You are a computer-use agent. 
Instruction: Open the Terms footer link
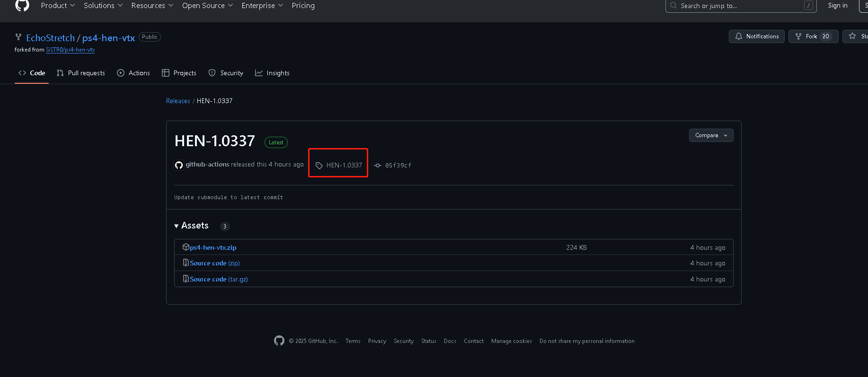353,341
